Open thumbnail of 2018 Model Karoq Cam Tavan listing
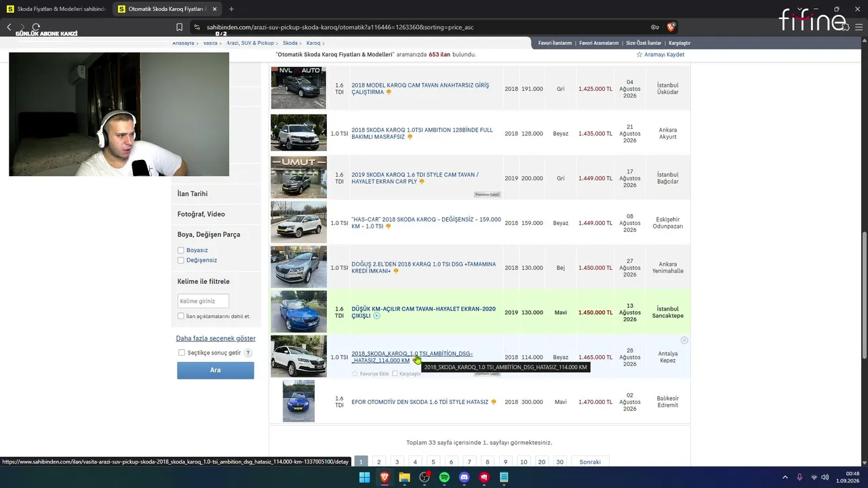Viewport: 868px width, 488px height. click(298, 87)
